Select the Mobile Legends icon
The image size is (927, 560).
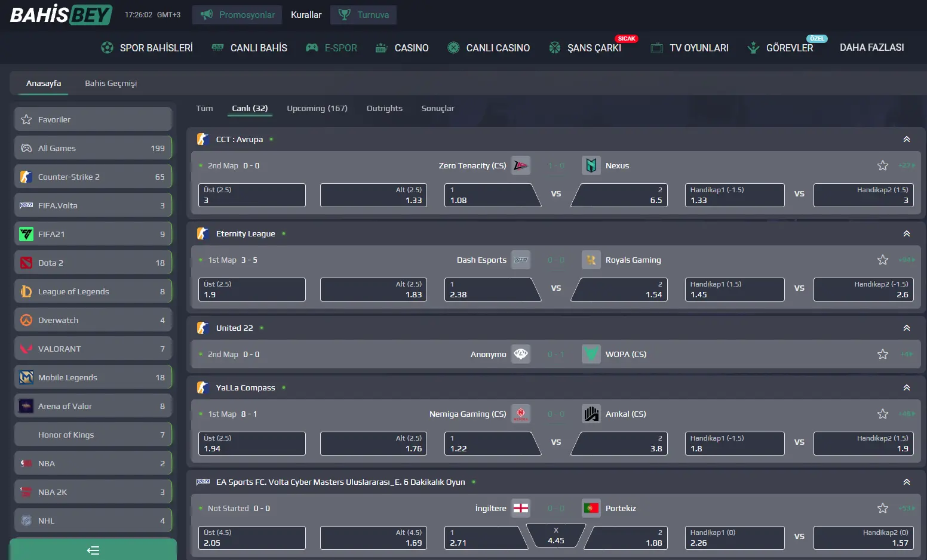[26, 377]
